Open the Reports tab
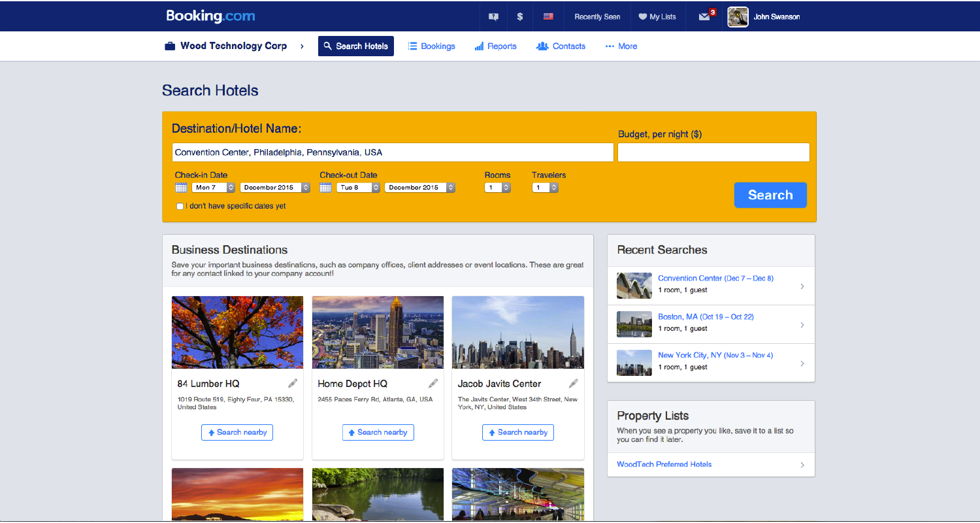980x523 pixels. click(496, 46)
